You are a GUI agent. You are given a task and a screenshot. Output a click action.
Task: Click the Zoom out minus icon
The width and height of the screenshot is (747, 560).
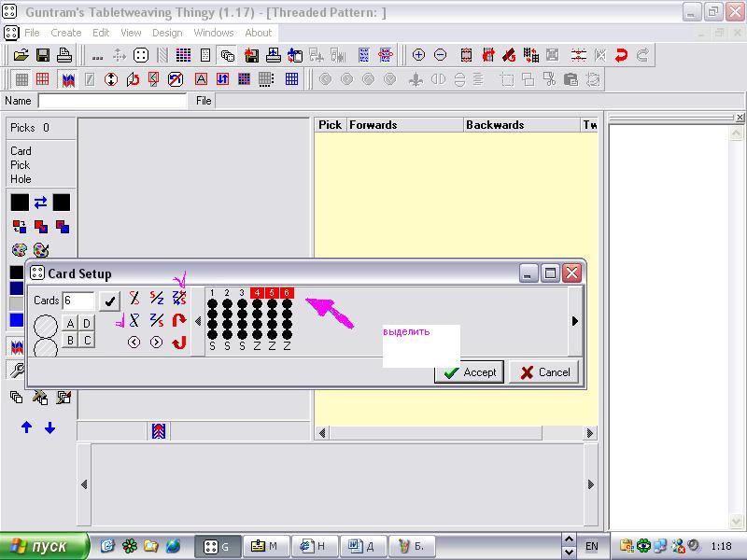440,55
